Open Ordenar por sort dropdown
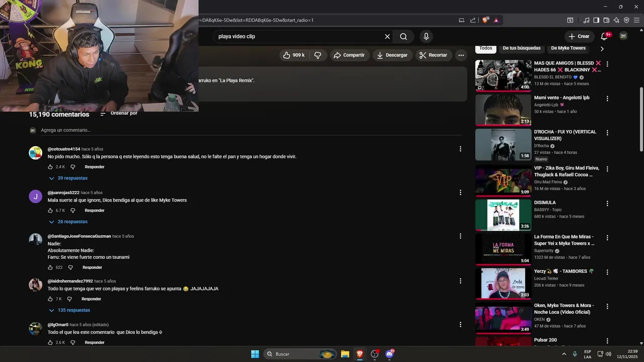The width and height of the screenshot is (644, 362). [119, 114]
